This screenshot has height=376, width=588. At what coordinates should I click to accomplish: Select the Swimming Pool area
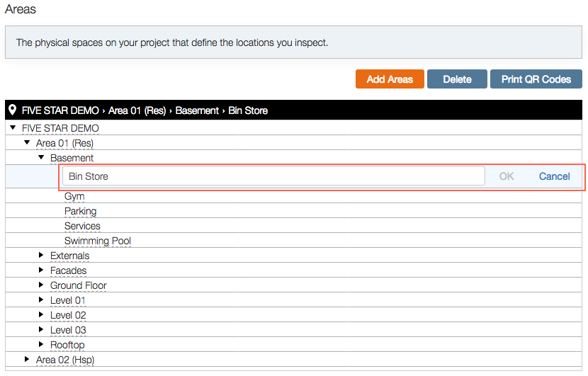pyautogui.click(x=98, y=241)
